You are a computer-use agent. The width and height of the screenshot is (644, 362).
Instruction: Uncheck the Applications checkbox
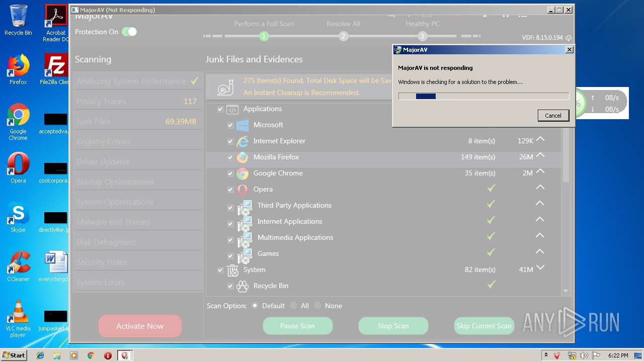tap(220, 109)
